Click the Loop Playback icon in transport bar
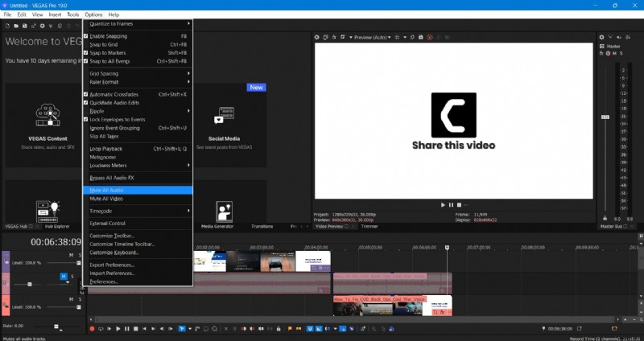 pos(100,329)
